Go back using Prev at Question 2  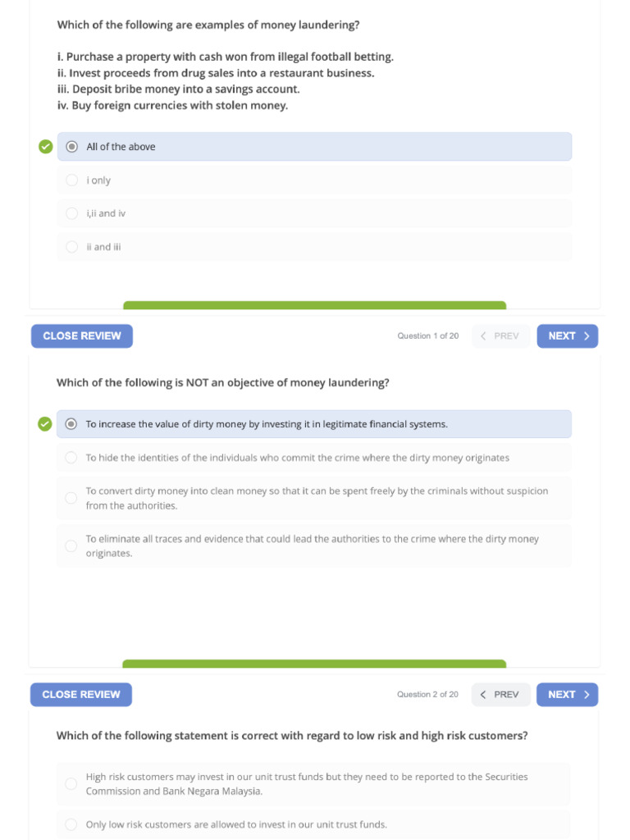tap(500, 695)
